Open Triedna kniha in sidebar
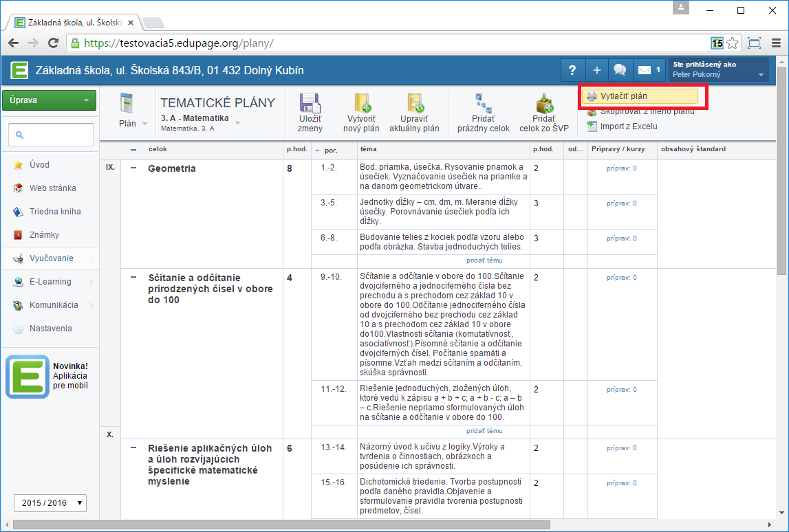This screenshot has width=789, height=532. click(x=54, y=212)
